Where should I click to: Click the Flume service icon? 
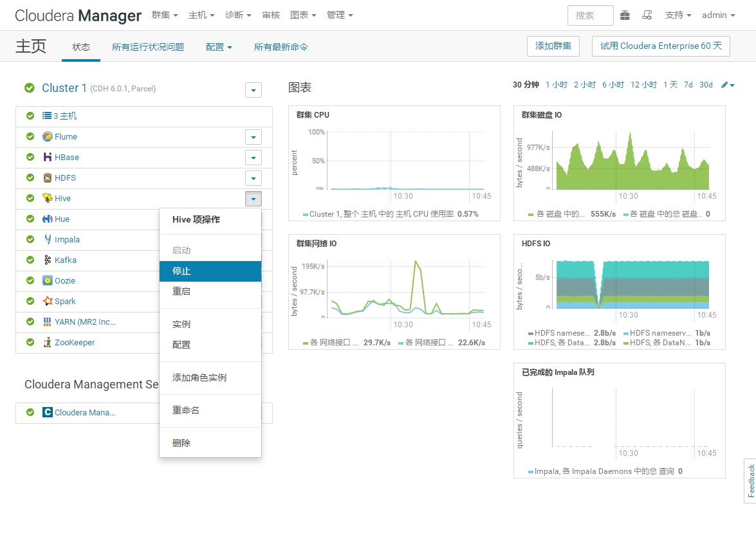(x=47, y=137)
